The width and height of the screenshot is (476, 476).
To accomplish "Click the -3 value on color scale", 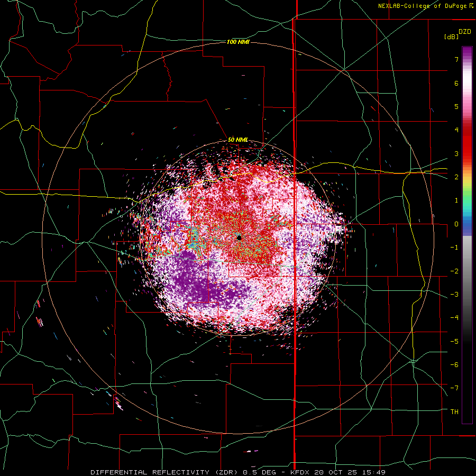I will pos(454,295).
